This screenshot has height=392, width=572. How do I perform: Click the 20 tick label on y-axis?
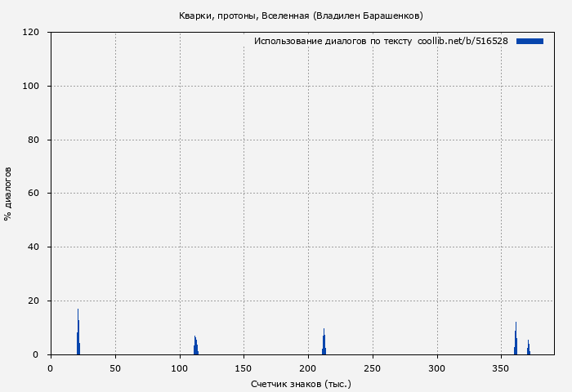[34, 301]
